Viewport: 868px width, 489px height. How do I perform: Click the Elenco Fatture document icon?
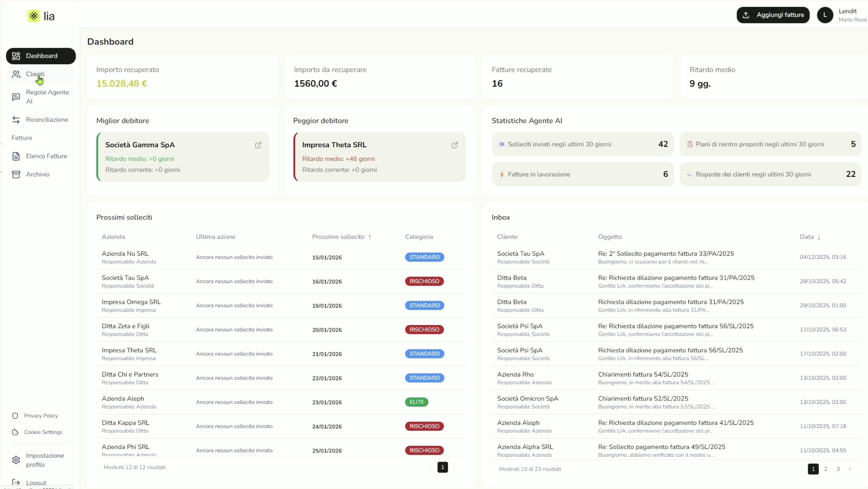pyautogui.click(x=16, y=156)
